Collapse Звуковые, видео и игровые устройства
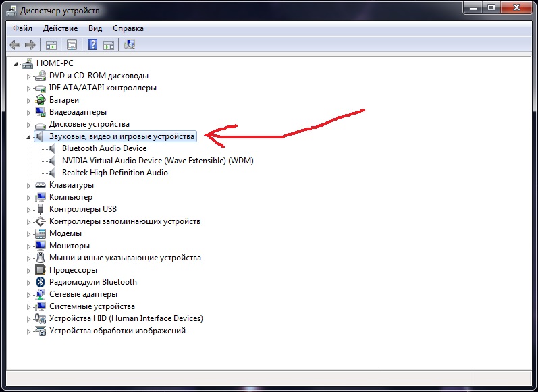 (x=29, y=137)
